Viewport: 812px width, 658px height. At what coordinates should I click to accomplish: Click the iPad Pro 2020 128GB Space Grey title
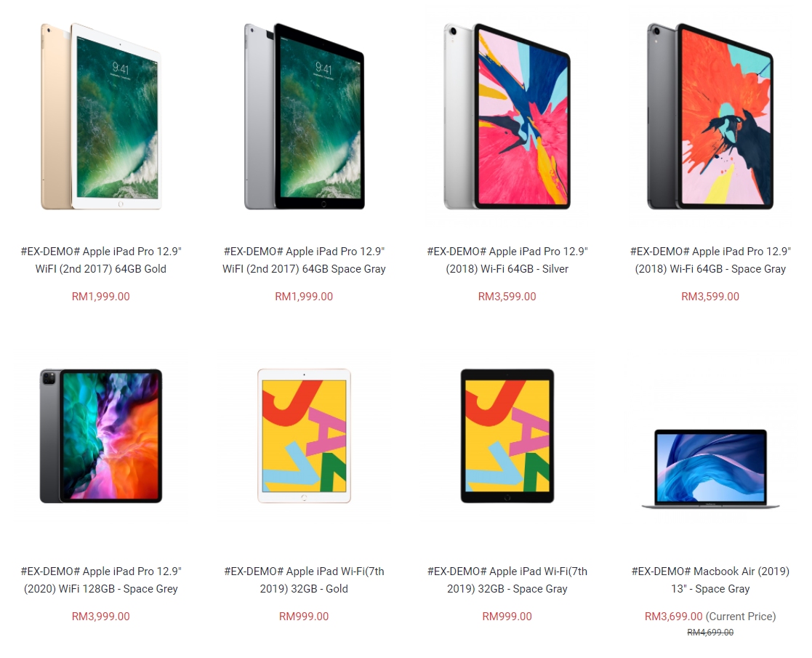(101, 579)
